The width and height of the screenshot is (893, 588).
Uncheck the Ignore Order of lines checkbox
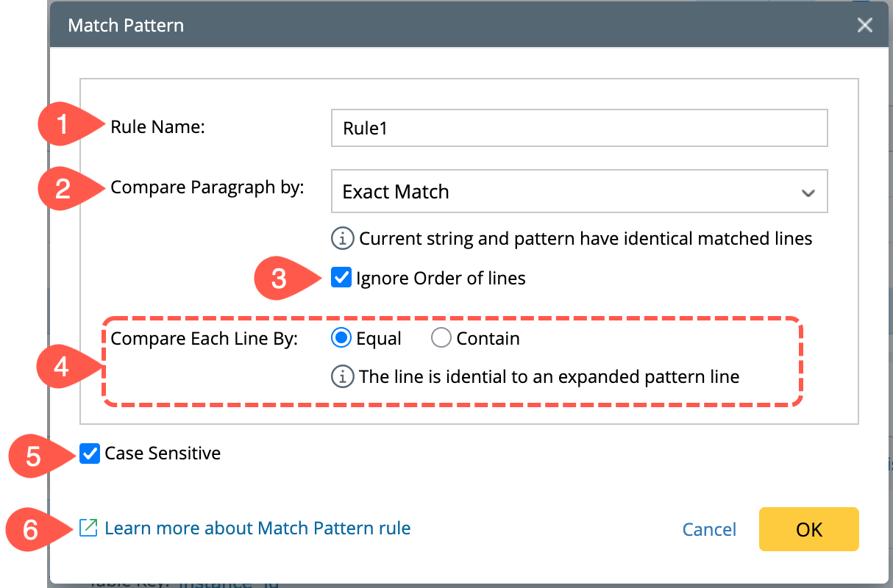point(341,278)
